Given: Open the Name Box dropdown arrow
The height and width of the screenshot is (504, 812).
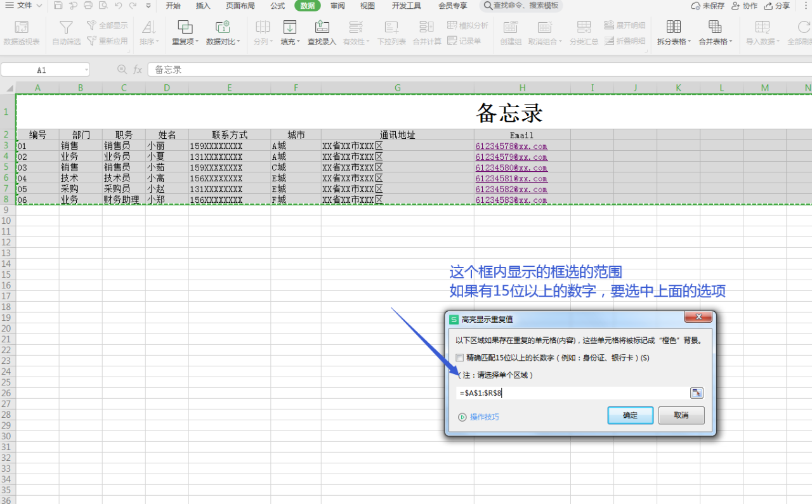Looking at the screenshot, I should point(86,70).
